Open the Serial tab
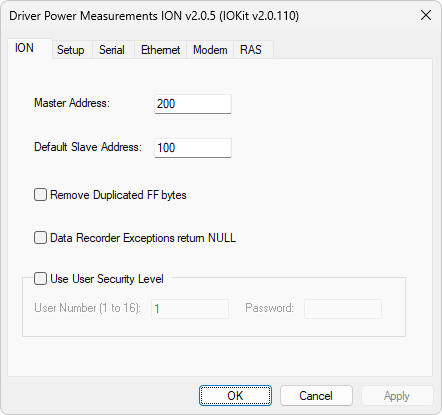This screenshot has height=415, width=442. click(113, 50)
